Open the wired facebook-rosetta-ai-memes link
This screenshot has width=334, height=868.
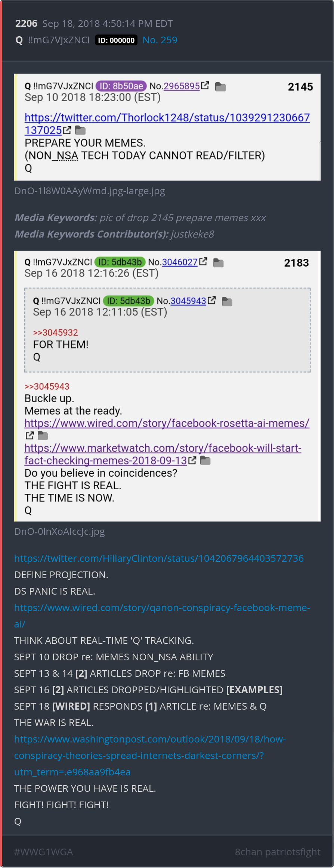coord(167,423)
